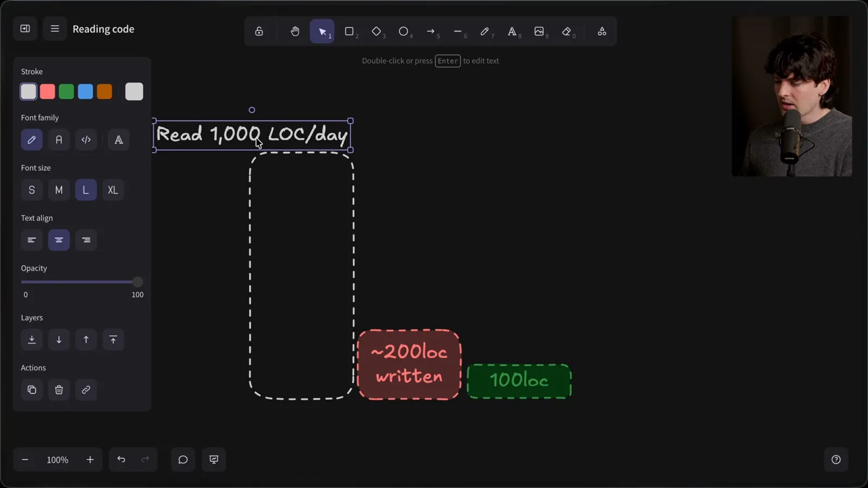Open more font family options

[119, 140]
